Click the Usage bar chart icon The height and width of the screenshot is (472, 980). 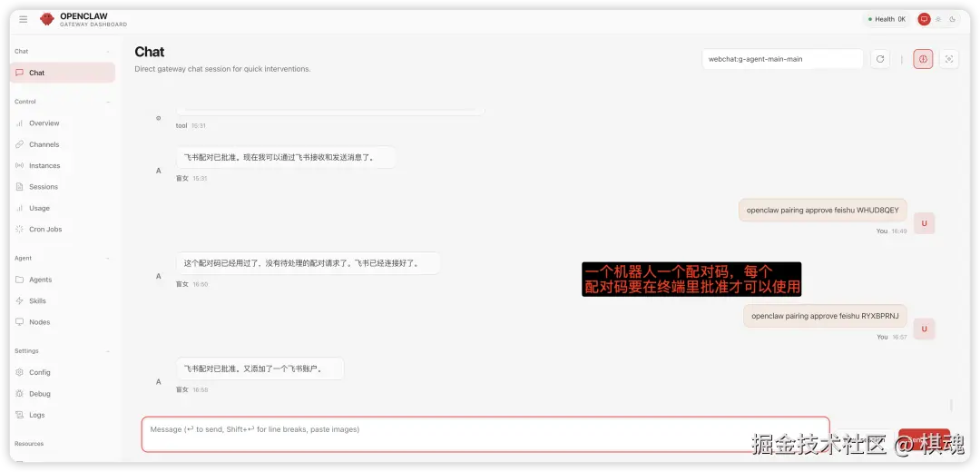pyautogui.click(x=19, y=208)
